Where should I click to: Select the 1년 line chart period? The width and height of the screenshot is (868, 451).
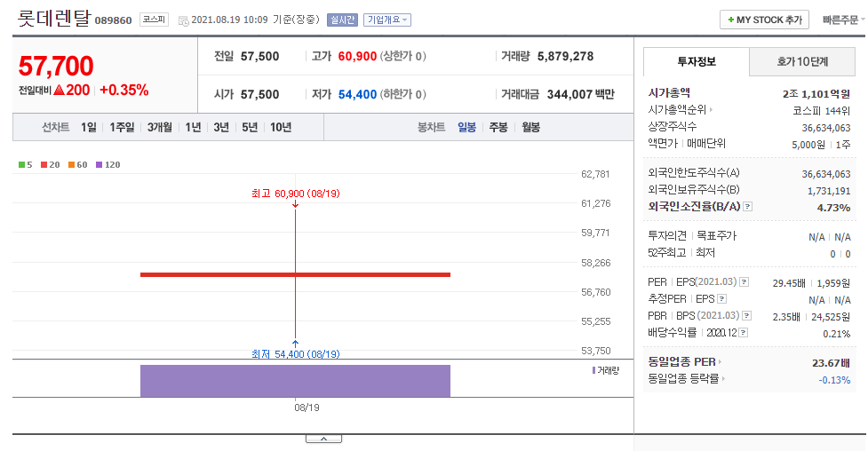(193, 127)
